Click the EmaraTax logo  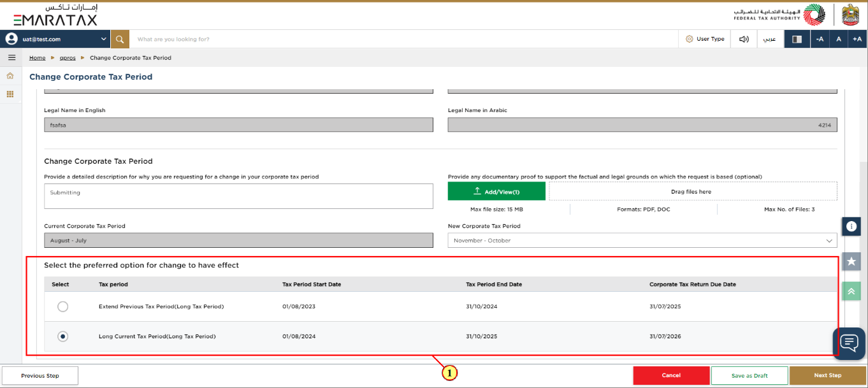[x=55, y=15]
